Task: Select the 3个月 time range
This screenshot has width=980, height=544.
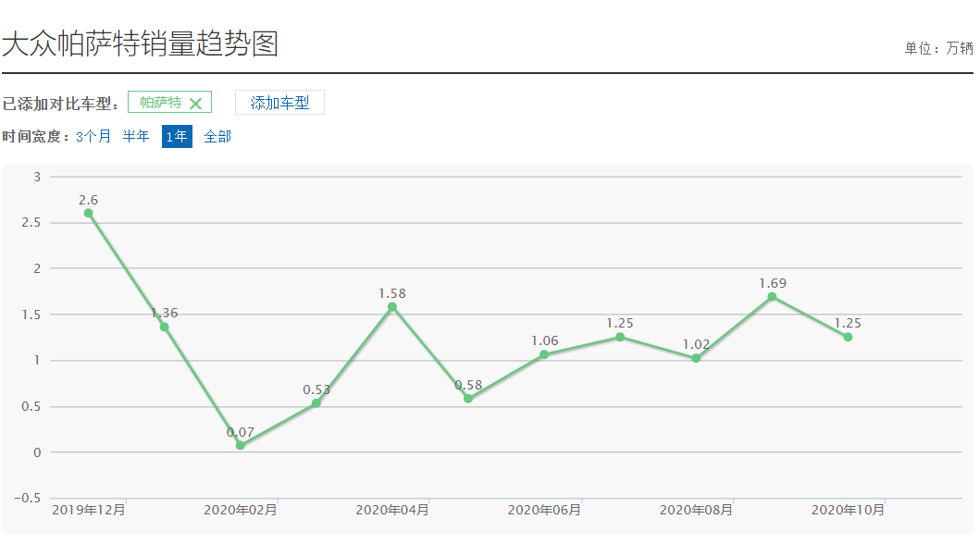Action: [x=93, y=136]
